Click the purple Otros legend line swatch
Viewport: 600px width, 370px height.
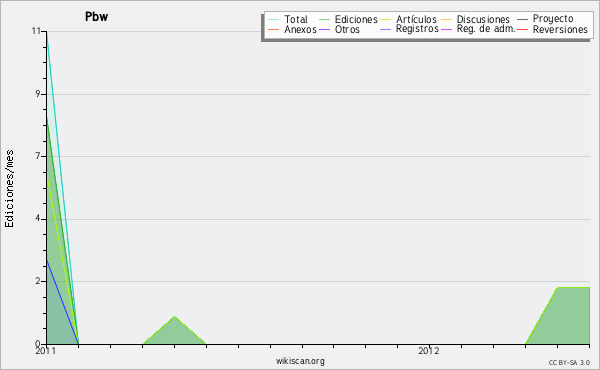[x=324, y=29]
